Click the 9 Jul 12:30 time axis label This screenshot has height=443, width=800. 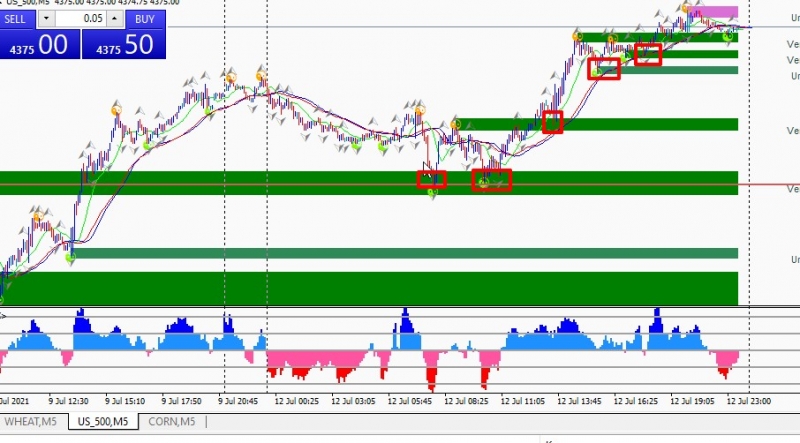pyautogui.click(x=68, y=401)
